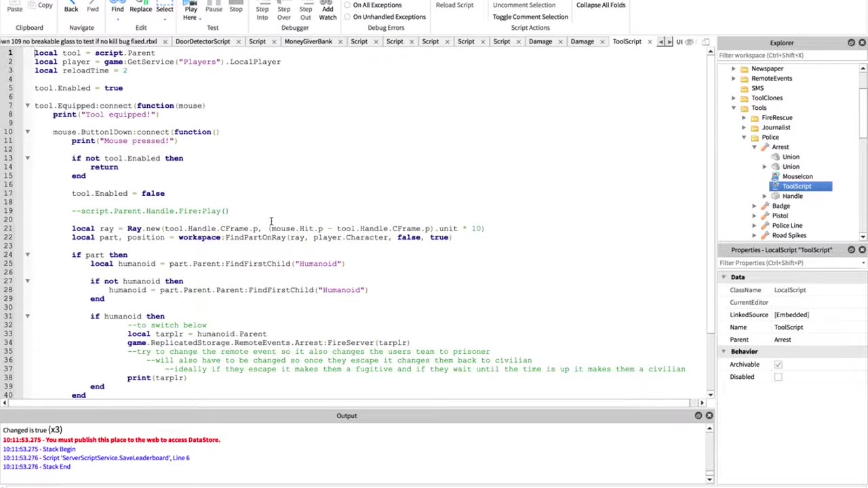Click Step Over debugger button
868x488 pixels.
pos(284,10)
